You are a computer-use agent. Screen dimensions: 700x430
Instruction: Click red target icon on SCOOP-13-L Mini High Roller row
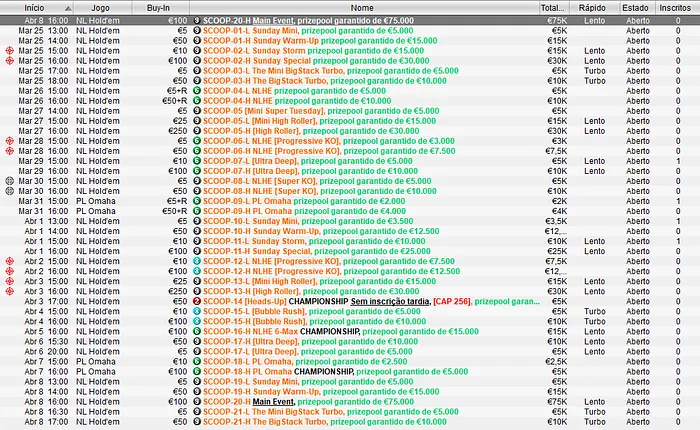coord(9,281)
